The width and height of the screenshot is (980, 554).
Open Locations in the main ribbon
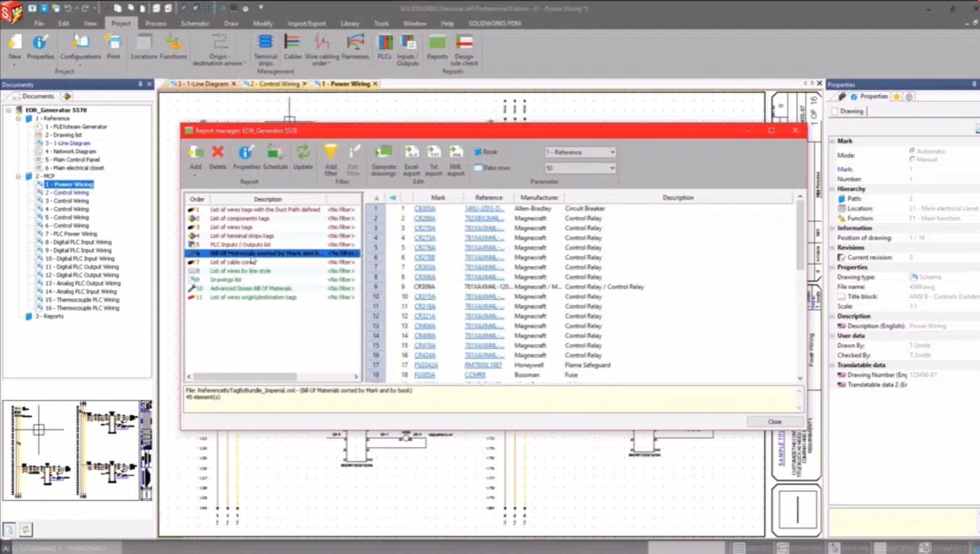144,47
